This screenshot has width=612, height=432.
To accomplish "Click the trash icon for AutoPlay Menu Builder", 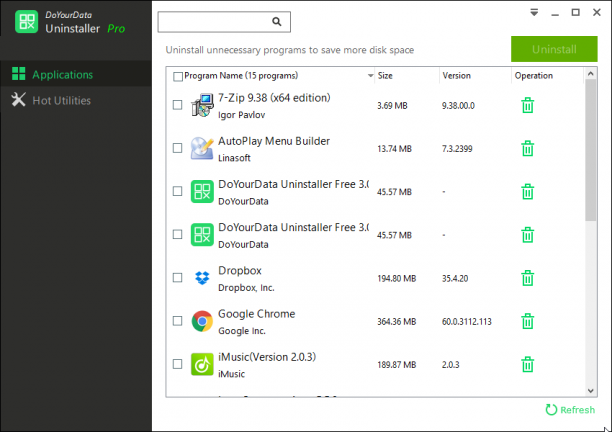I will 527,149.
